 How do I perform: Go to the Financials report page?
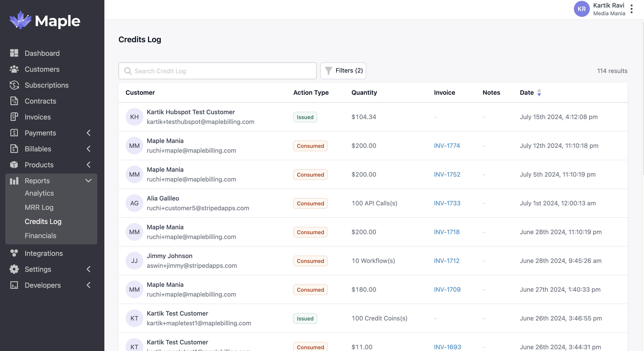[40, 236]
